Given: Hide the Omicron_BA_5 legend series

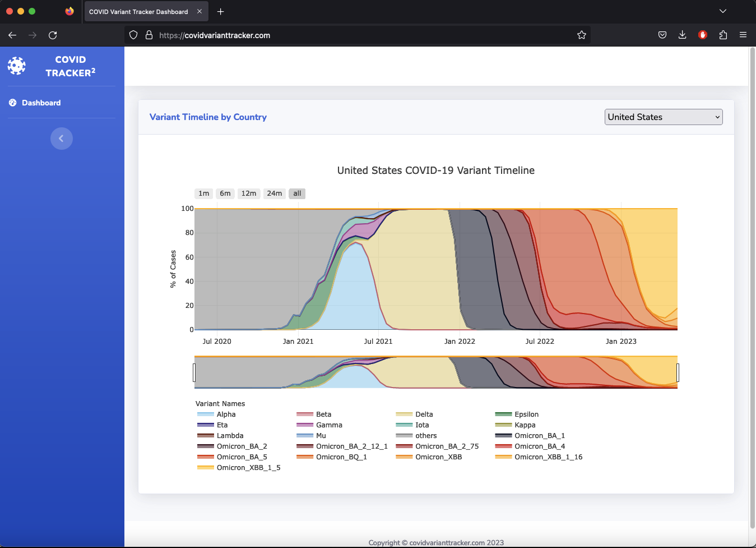Looking at the screenshot, I should coord(233,457).
